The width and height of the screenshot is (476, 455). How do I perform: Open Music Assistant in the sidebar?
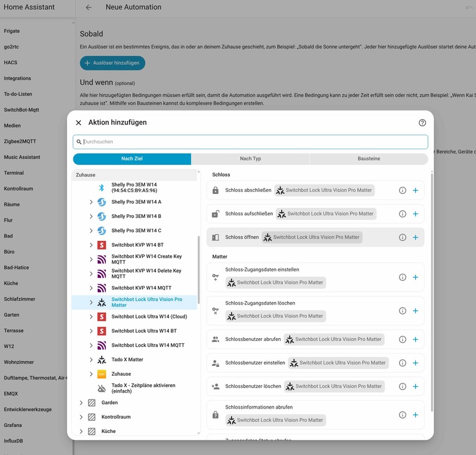coord(22,157)
